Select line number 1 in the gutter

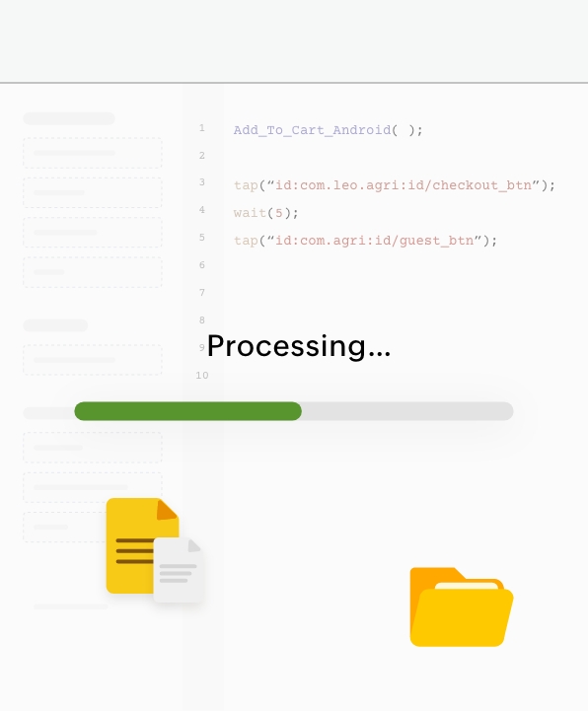pyautogui.click(x=202, y=128)
